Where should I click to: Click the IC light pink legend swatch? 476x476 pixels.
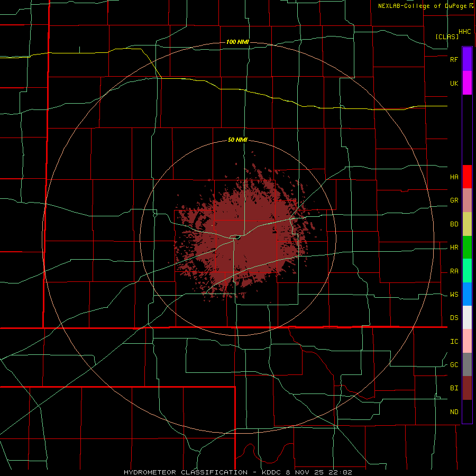pyautogui.click(x=467, y=341)
